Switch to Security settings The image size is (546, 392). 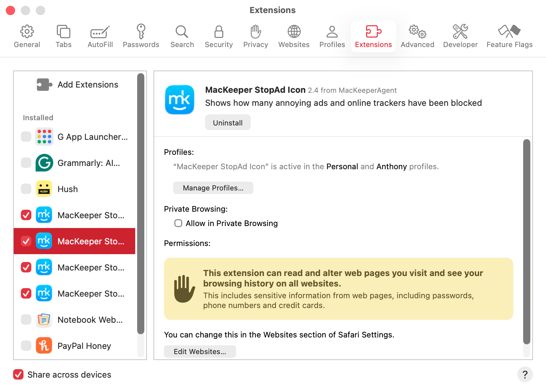218,37
